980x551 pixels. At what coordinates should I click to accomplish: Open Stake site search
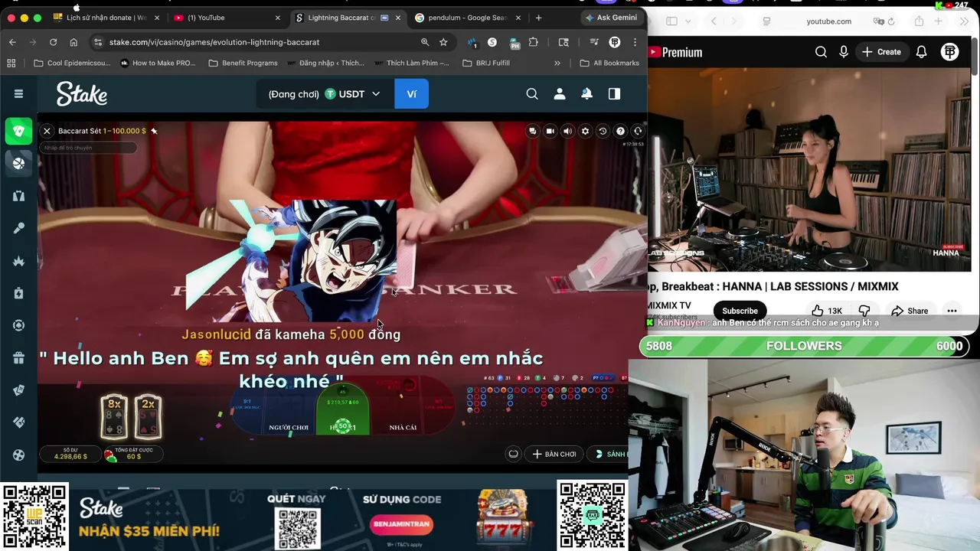point(532,93)
